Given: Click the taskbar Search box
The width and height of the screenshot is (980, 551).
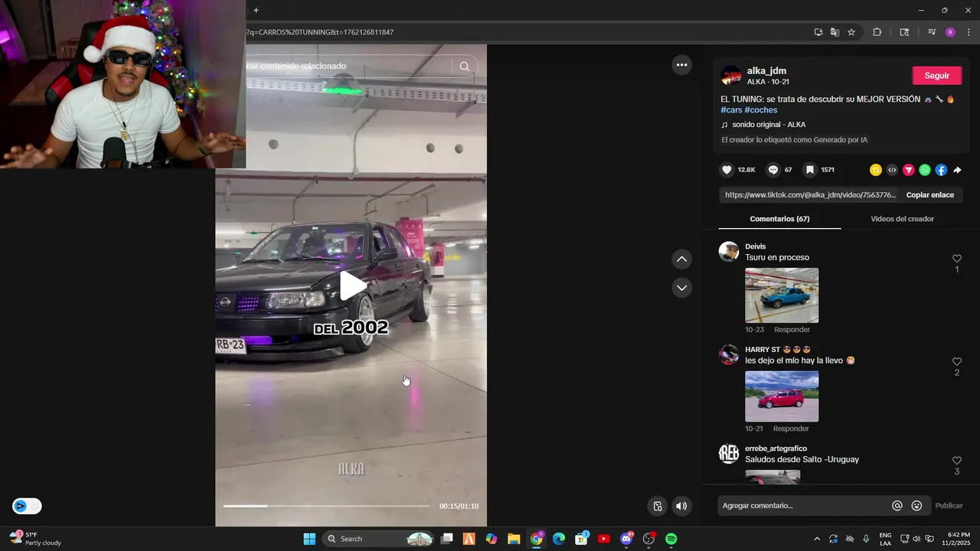Looking at the screenshot, I should point(378,539).
